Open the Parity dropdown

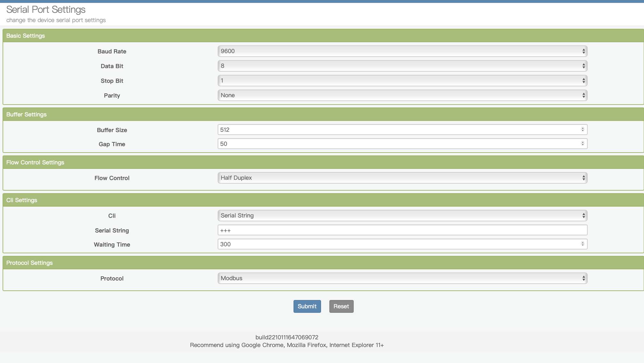pos(402,95)
